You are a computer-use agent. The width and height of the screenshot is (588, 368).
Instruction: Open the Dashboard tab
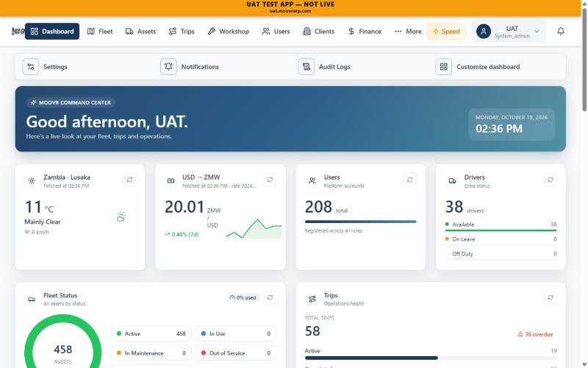[x=52, y=31]
